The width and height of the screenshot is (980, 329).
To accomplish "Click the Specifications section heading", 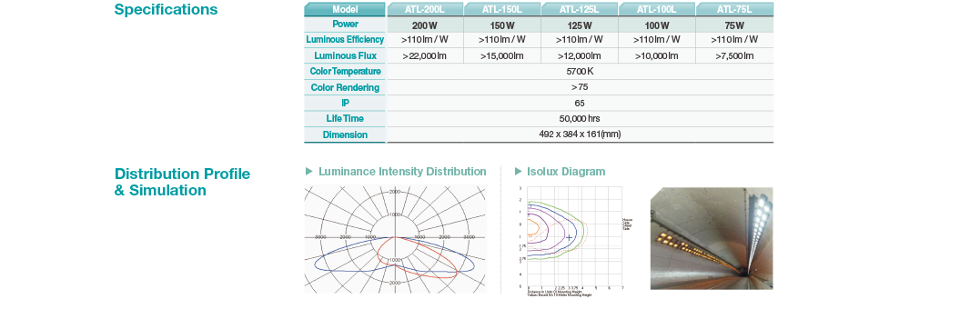I will click(166, 10).
